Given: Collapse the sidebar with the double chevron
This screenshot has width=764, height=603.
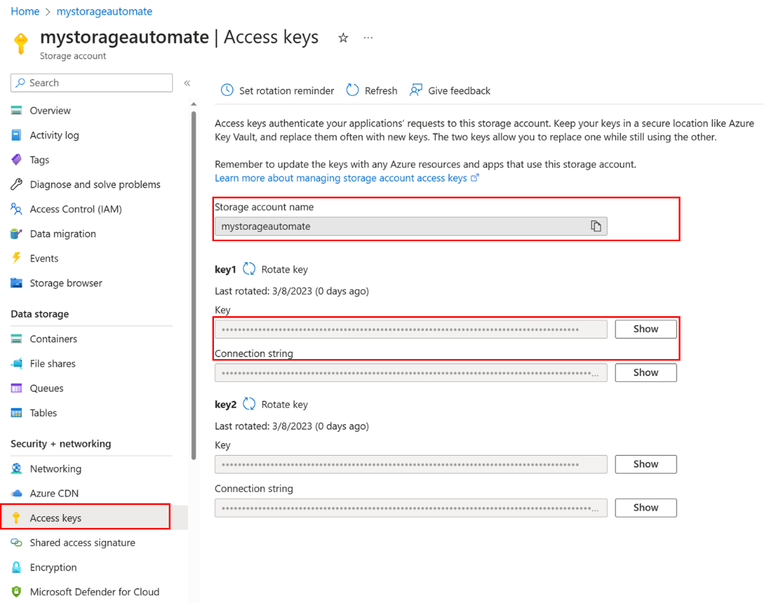Looking at the screenshot, I should pyautogui.click(x=187, y=83).
